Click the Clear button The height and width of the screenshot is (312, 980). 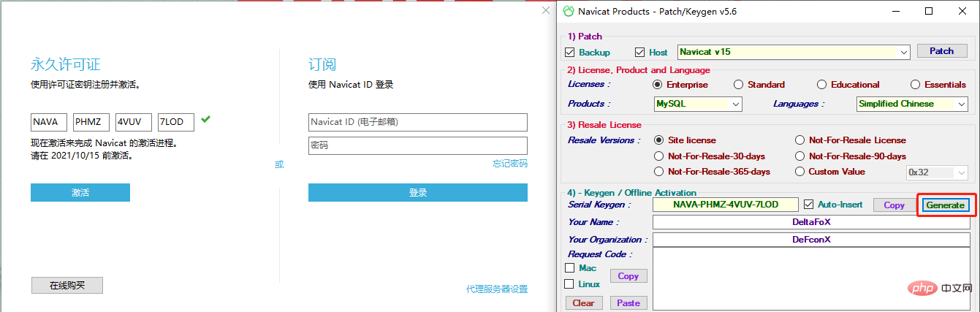[x=583, y=303]
